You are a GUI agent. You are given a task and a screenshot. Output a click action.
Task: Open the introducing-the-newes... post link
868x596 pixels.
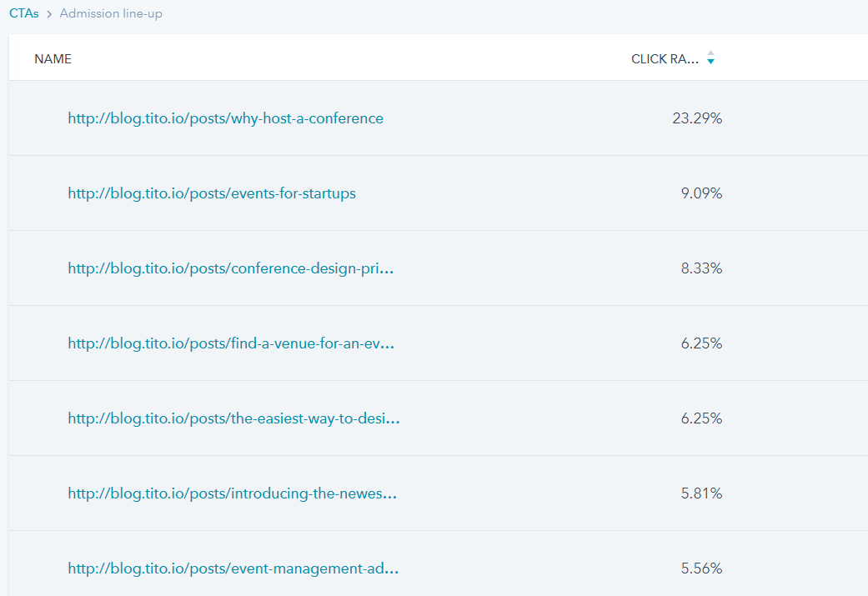tap(232, 493)
